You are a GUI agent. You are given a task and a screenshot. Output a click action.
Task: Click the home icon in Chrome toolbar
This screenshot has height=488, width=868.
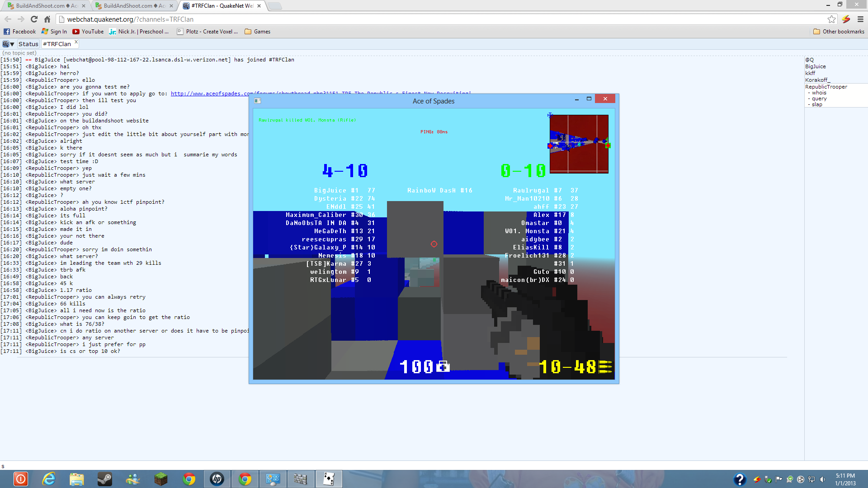(47, 19)
